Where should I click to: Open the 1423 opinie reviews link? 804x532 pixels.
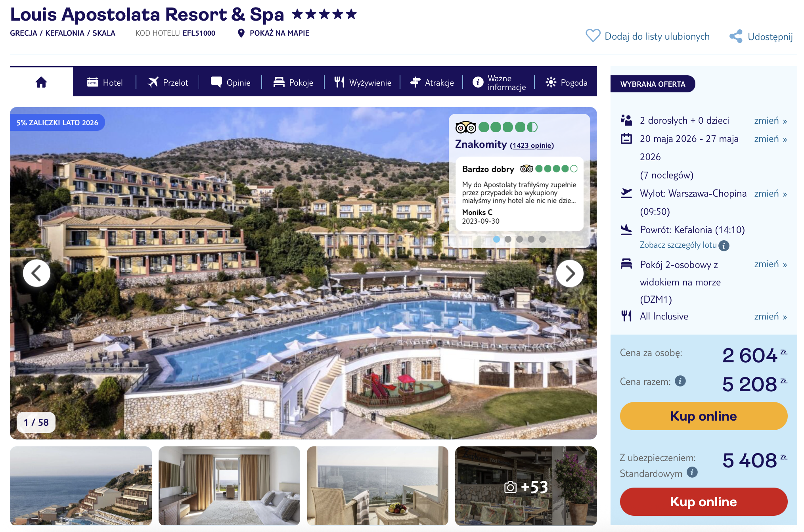coord(532,145)
